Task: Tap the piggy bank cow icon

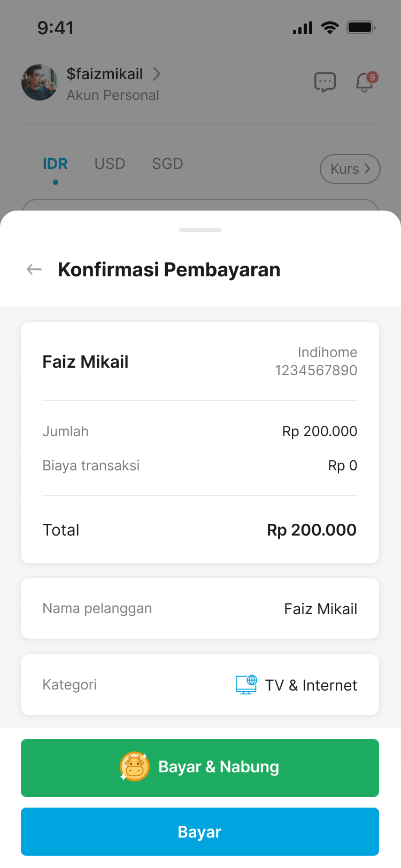Action: 135,767
